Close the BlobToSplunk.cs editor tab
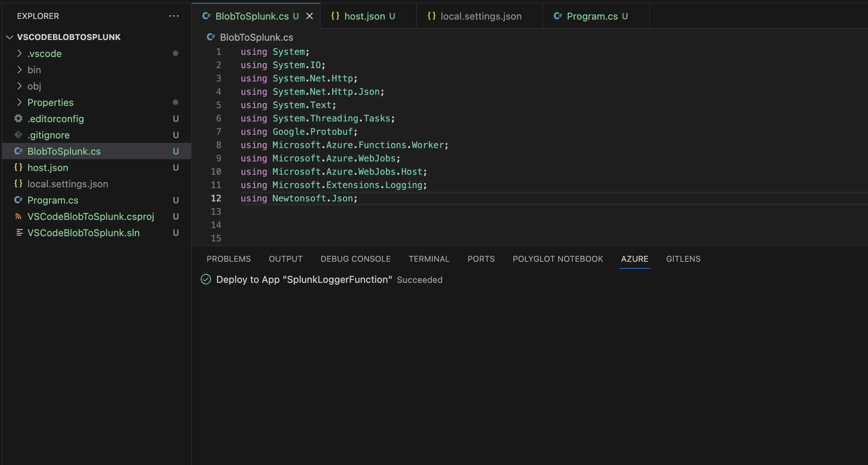Image resolution: width=868 pixels, height=465 pixels. pyautogui.click(x=310, y=16)
